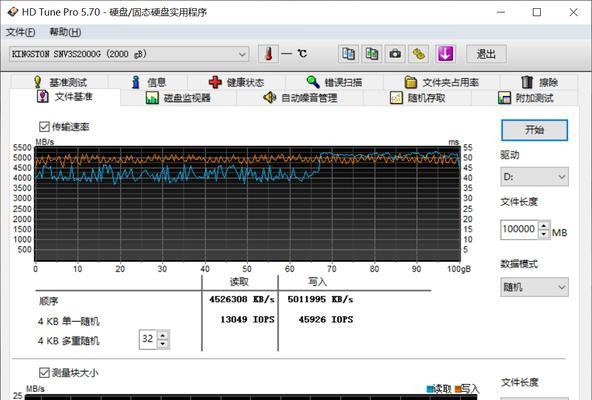This screenshot has width=592, height=400.
Task: Click the HD Tune Pro title bar icon
Action: 12,12
